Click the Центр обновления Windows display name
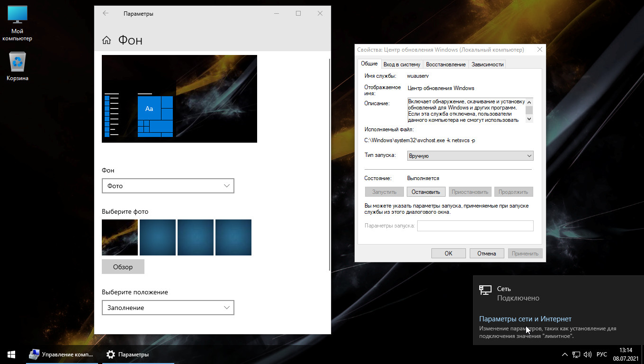644x364 pixels. click(441, 88)
